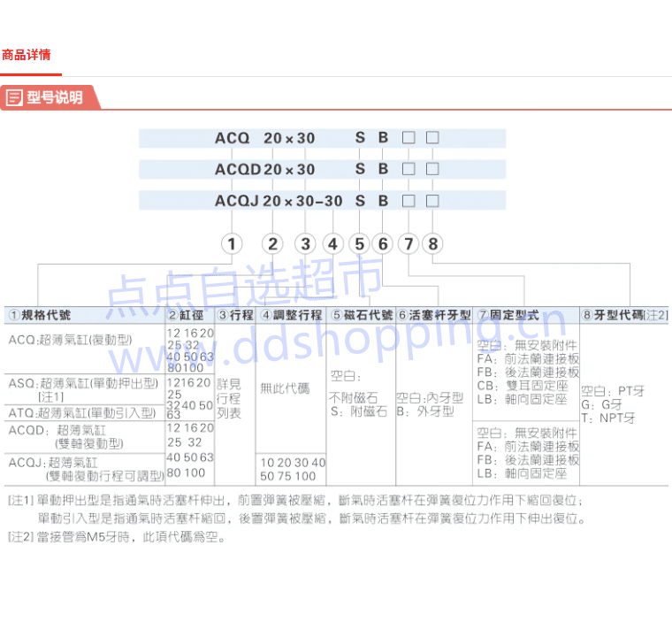The height and width of the screenshot is (622, 672).
Task: Click large circled number 5 under the model codes
Action: 359,244
